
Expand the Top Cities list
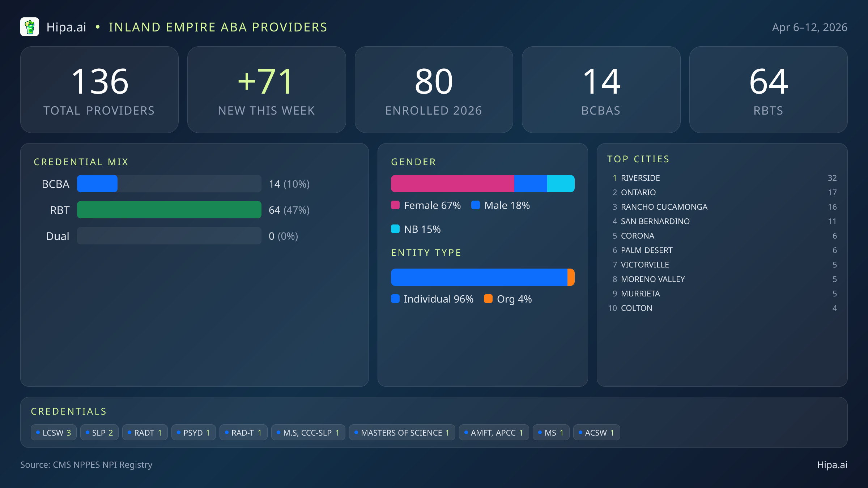click(x=638, y=159)
